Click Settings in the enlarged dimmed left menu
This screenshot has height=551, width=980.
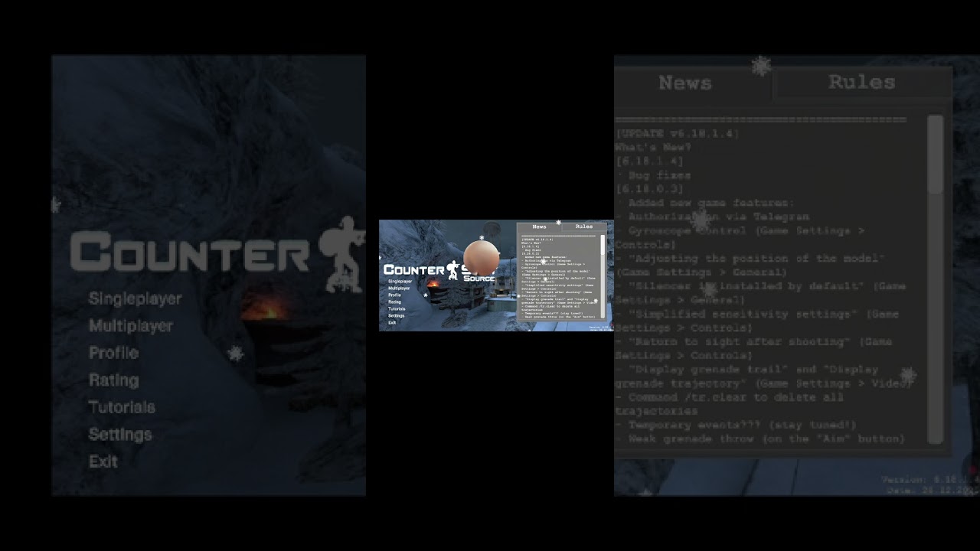(120, 435)
